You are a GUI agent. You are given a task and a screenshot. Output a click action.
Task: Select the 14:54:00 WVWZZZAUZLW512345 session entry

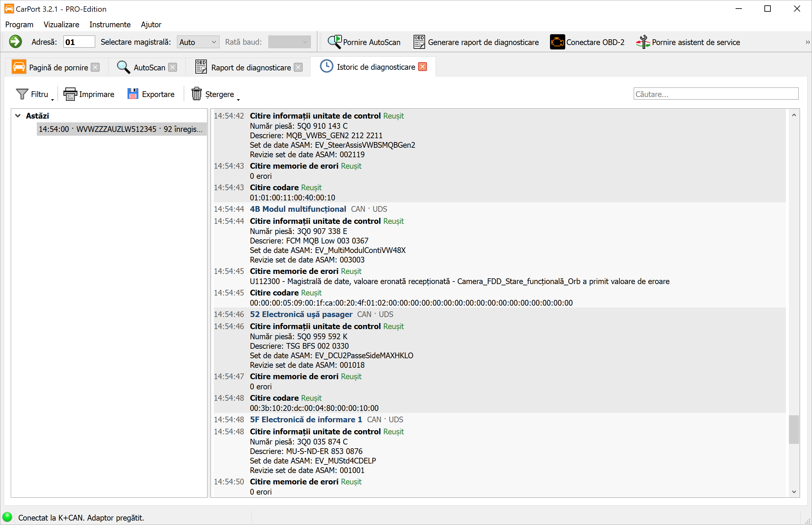pyautogui.click(x=121, y=129)
